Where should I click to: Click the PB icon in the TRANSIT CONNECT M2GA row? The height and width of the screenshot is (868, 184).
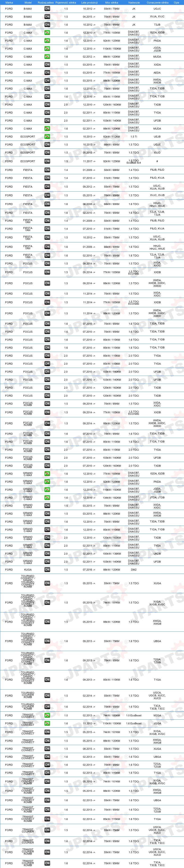47,715
